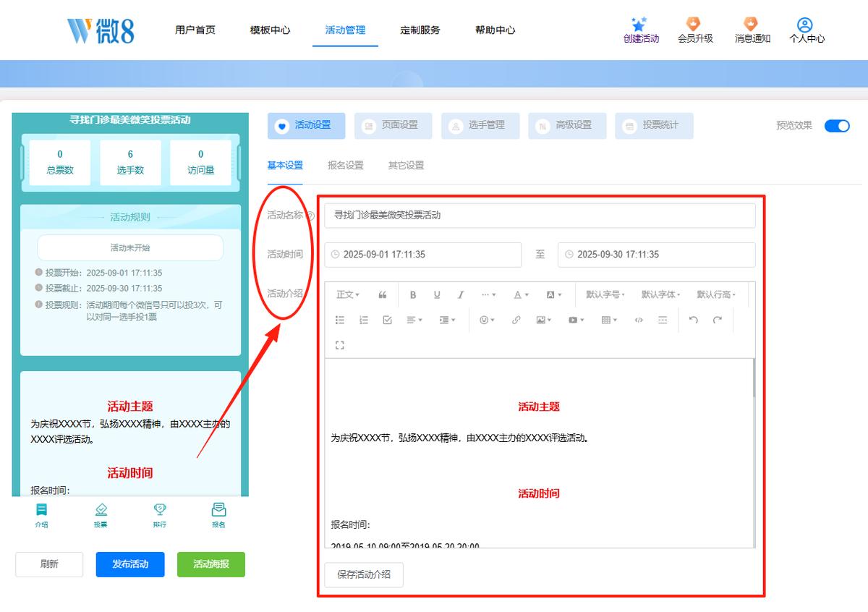Screen dimensions: 868x612
Task: Expand the insert table dropdown
Action: [609, 320]
